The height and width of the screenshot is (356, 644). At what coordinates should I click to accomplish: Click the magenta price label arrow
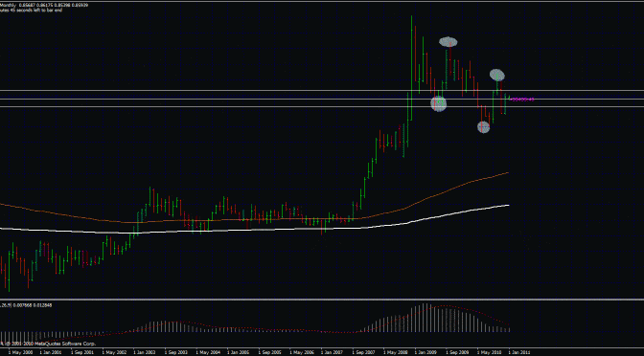(x=521, y=99)
